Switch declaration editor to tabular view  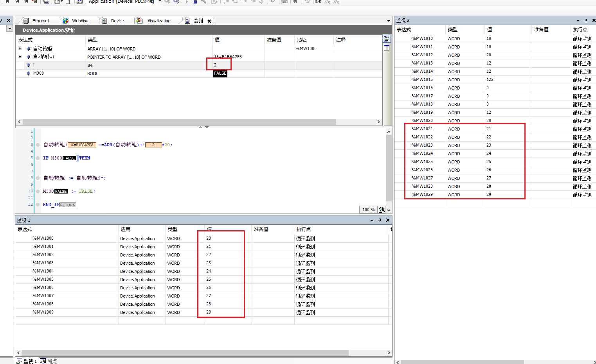387,48
